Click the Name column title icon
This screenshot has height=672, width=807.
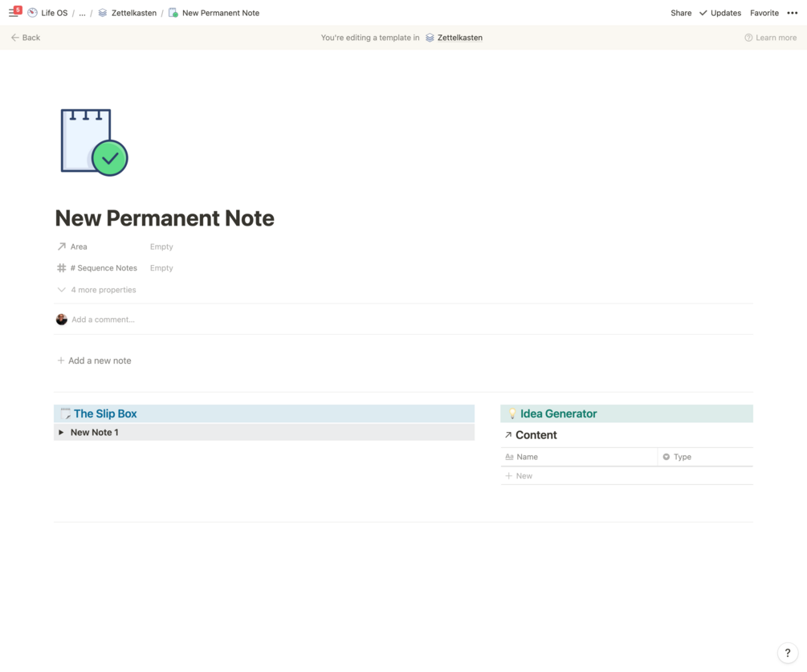click(509, 457)
